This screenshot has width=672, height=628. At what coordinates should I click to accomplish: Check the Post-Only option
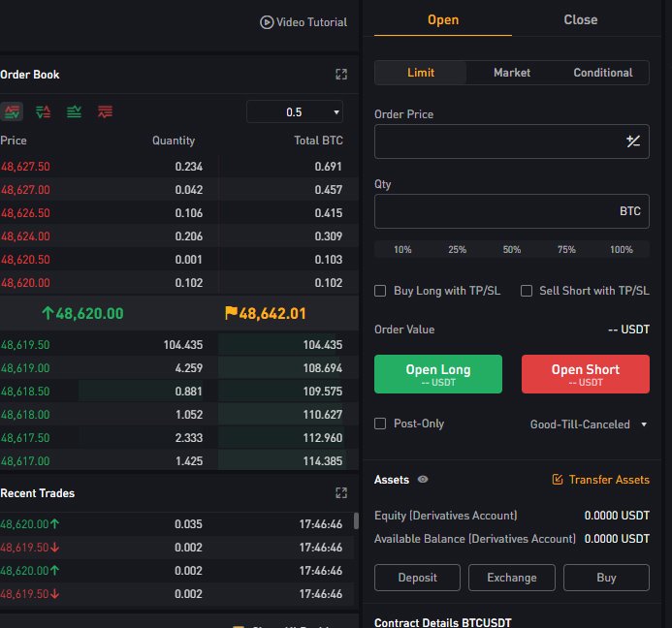[x=380, y=424]
